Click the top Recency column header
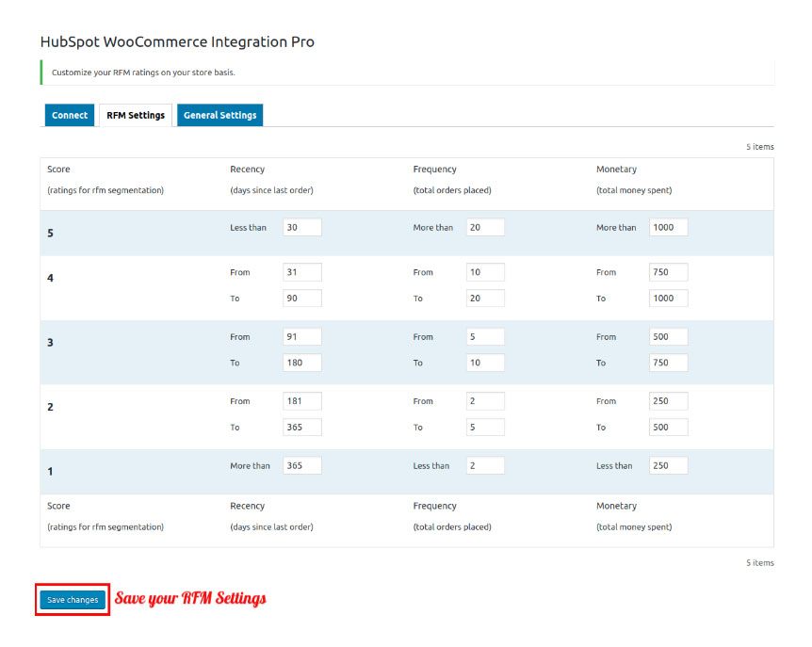Screen dimensions: 812x647 (x=248, y=170)
